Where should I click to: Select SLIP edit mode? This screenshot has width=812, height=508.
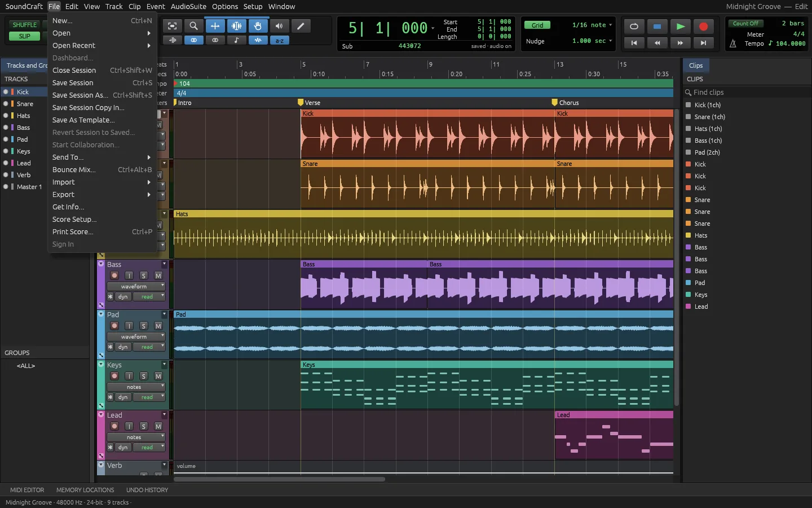25,36
